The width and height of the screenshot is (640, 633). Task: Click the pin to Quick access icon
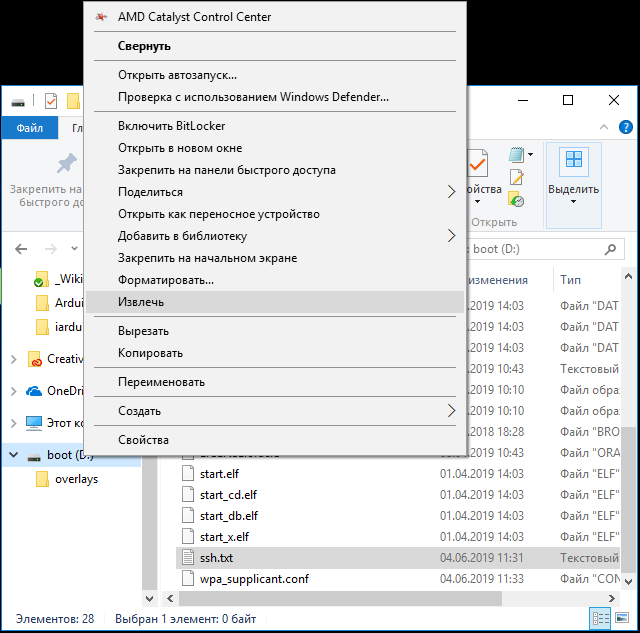tap(66, 163)
